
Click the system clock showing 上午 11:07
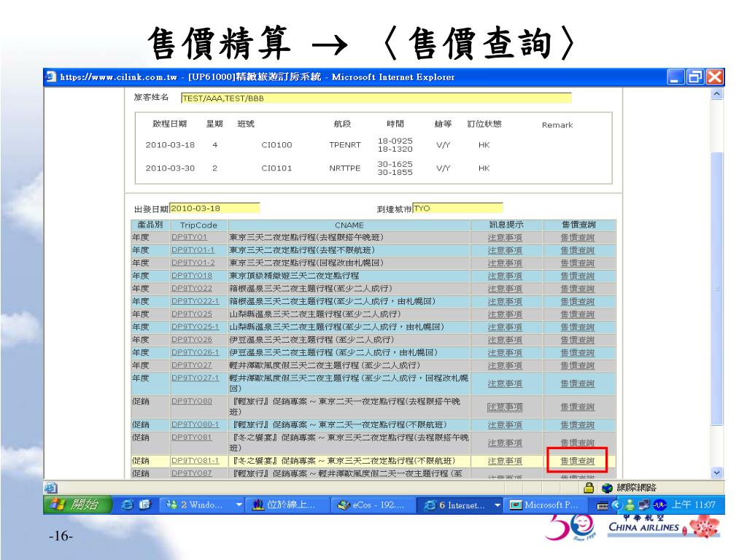point(694,505)
